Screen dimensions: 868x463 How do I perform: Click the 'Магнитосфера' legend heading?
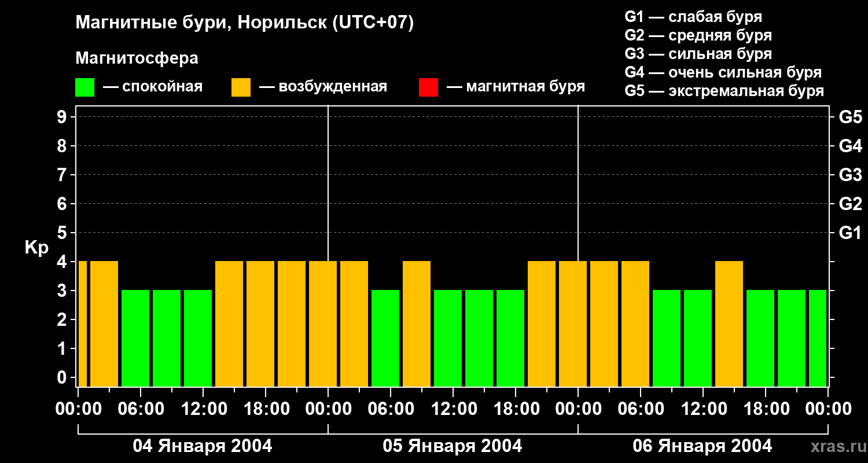[x=137, y=58]
